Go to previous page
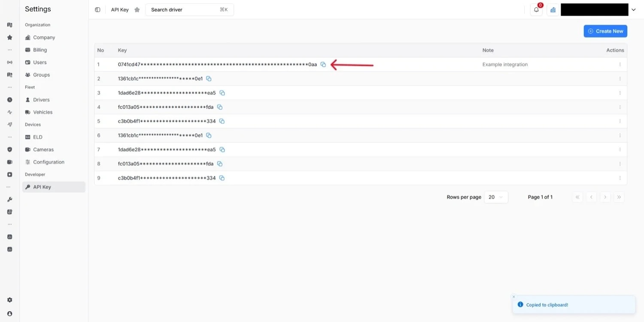The height and width of the screenshot is (322, 644). [591, 197]
